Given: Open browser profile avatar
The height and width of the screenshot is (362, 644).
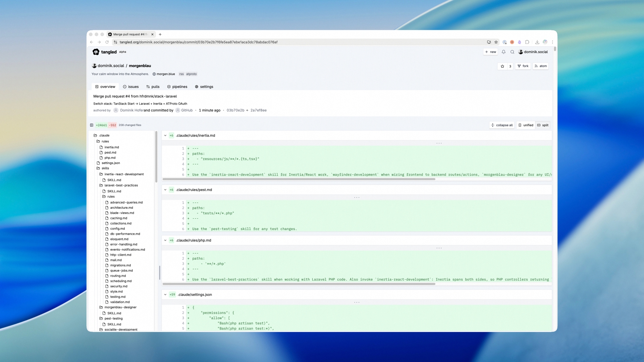Looking at the screenshot, I should pos(545,42).
